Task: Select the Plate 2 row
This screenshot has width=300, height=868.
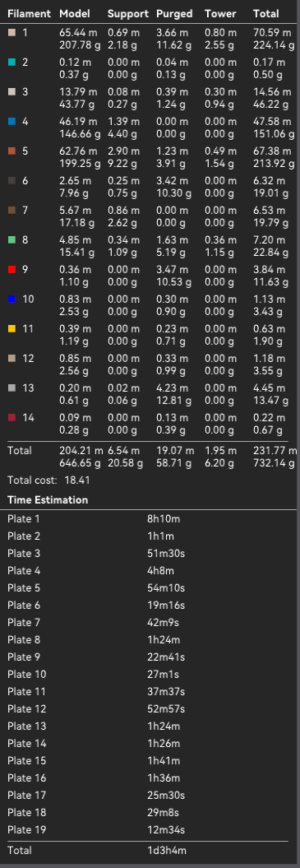Action: tap(148, 536)
